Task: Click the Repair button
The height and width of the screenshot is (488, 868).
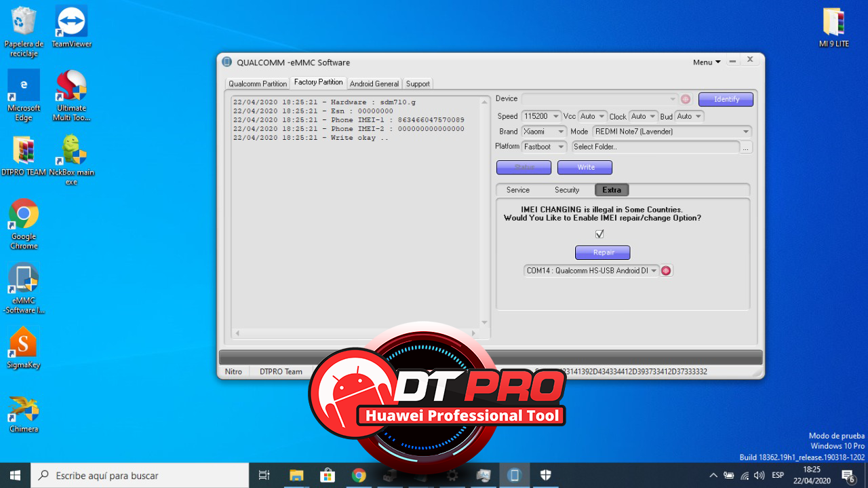Action: [x=603, y=252]
